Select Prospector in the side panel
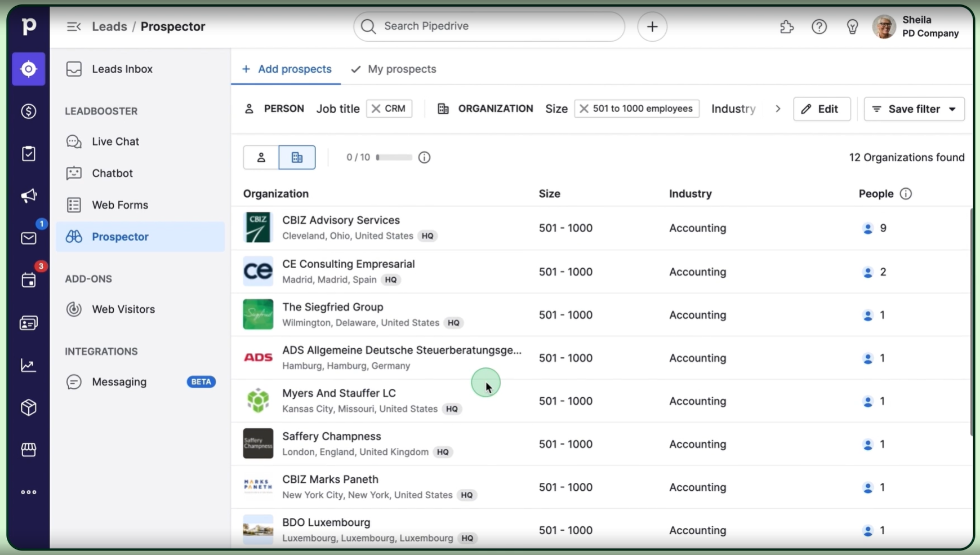 [x=140, y=237]
